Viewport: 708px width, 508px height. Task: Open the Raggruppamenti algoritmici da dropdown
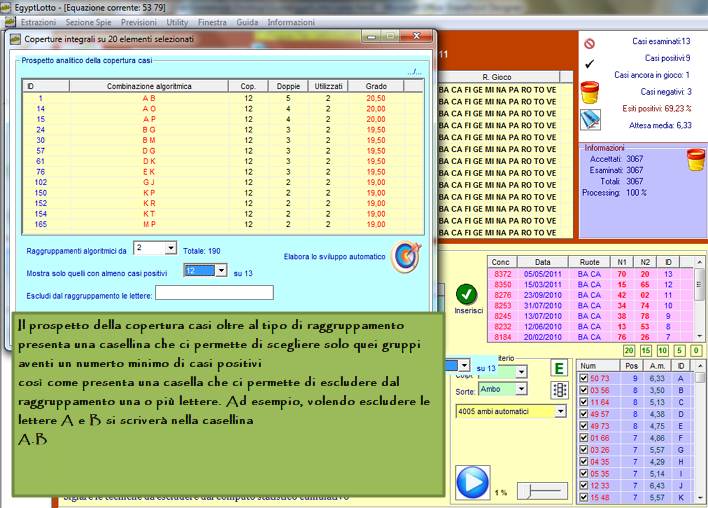[x=170, y=248]
